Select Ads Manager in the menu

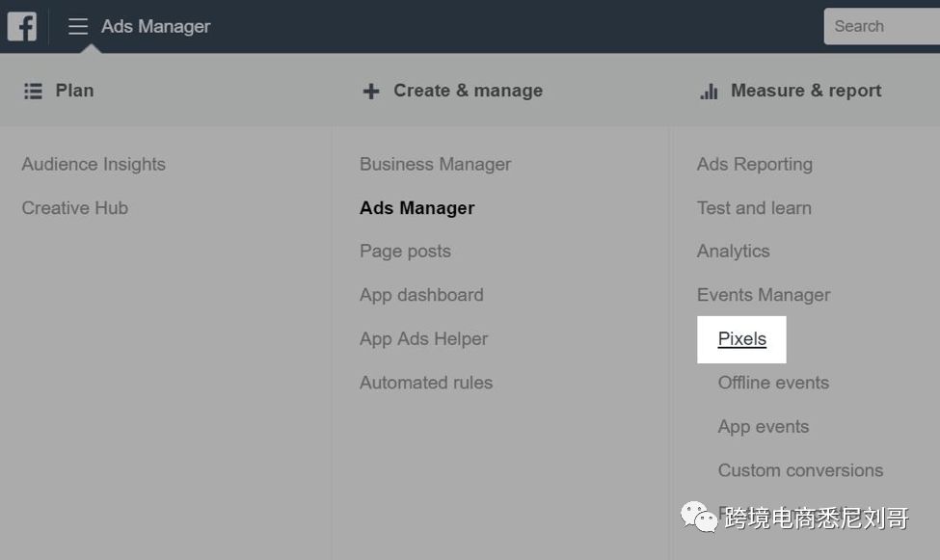pos(416,207)
